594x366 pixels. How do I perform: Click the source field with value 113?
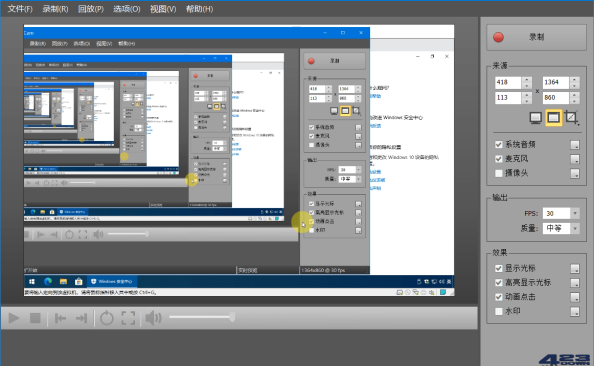[508, 98]
